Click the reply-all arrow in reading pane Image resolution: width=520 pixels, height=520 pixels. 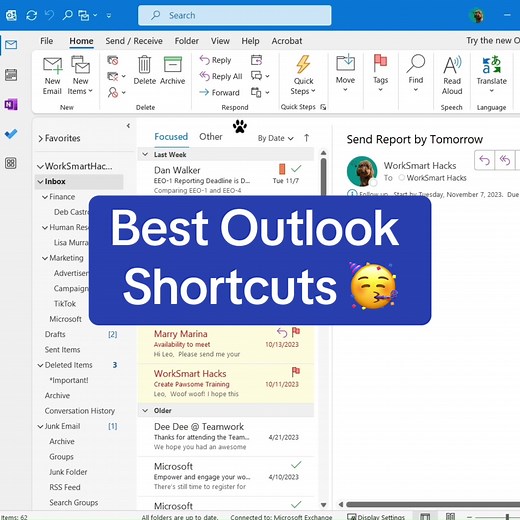click(x=505, y=160)
